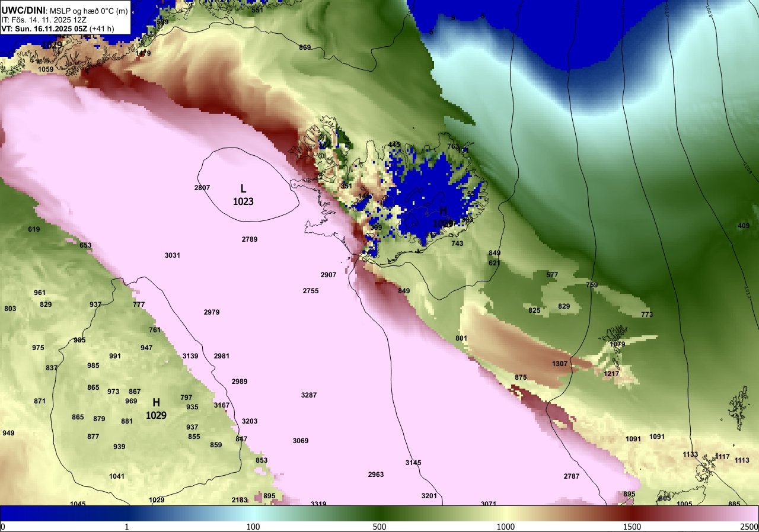Click the 'MSLP og hæð 0°C (m)' caption
This screenshot has height=532, width=759.
tap(88, 11)
